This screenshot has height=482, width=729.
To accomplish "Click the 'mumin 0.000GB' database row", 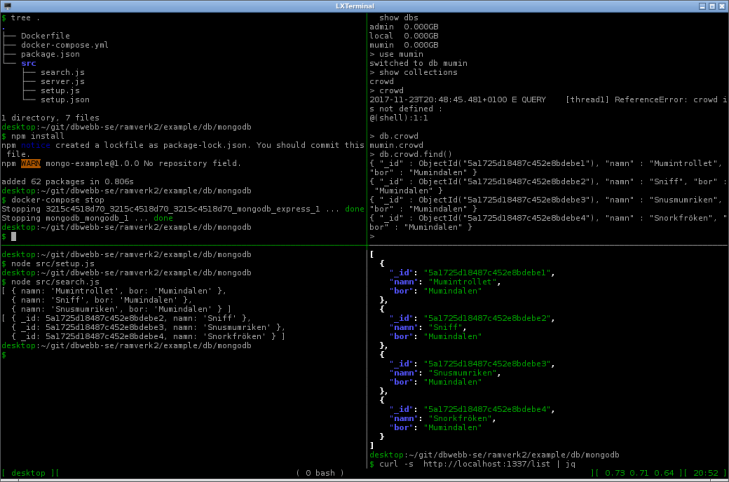I will click(404, 45).
